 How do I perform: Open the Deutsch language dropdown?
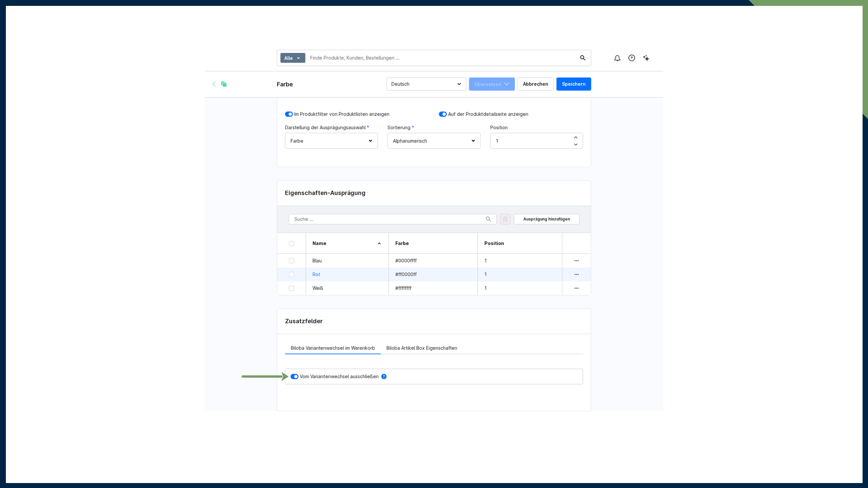[x=426, y=84]
